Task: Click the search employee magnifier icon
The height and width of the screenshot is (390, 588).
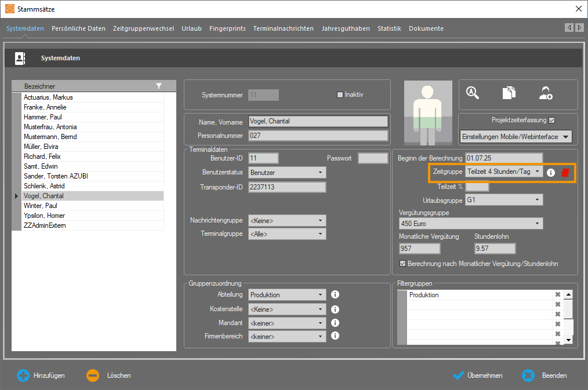Action: pos(473,93)
